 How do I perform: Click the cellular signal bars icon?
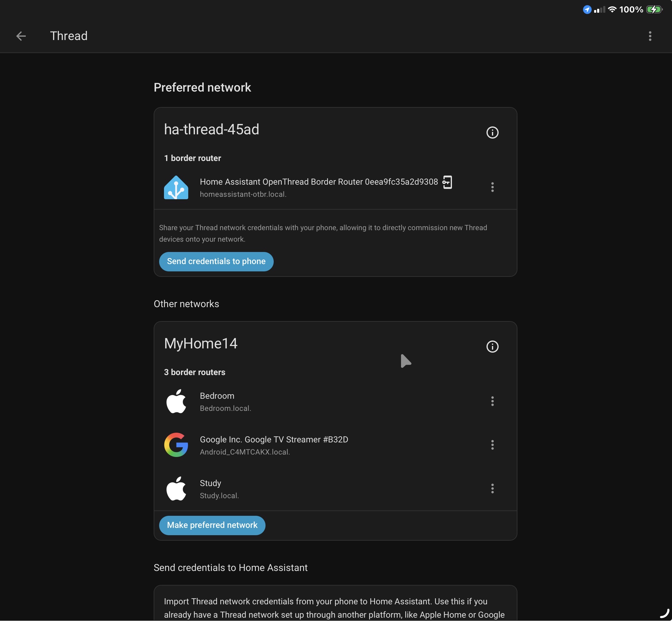coord(599,9)
